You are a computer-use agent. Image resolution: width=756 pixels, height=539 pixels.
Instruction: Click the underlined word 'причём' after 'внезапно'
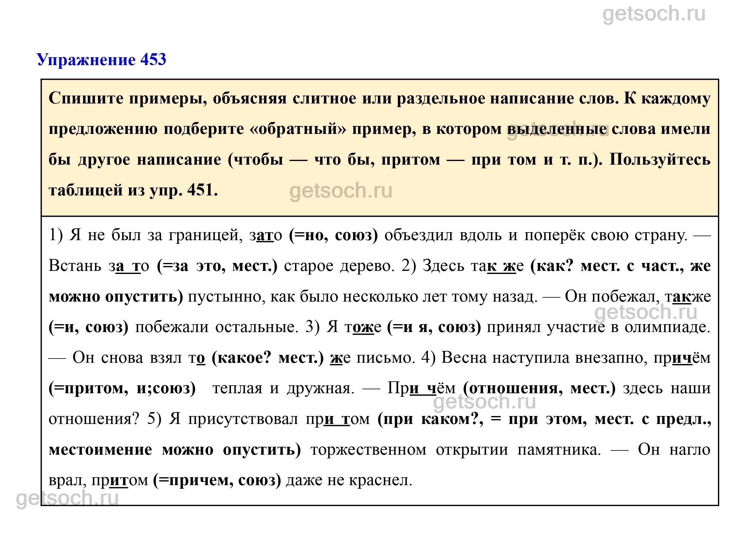pos(682,358)
